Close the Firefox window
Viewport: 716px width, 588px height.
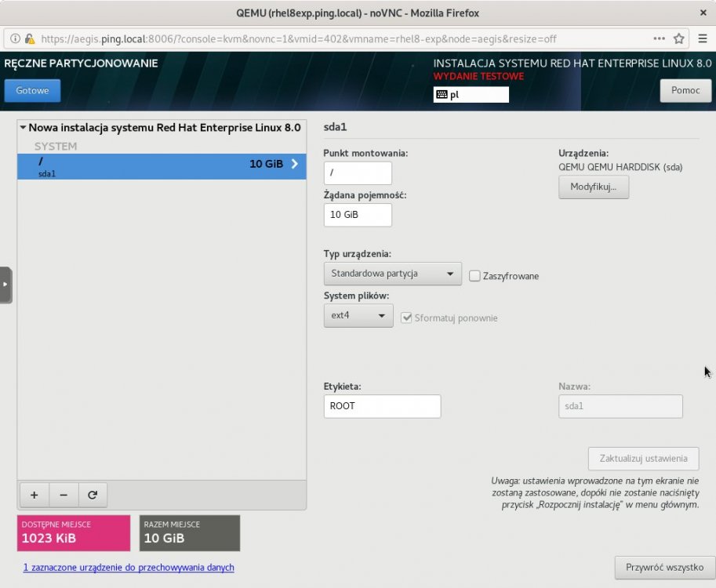[703, 13]
